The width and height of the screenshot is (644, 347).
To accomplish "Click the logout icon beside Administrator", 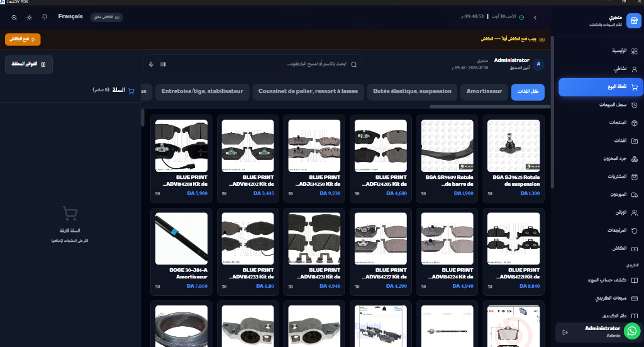I will pyautogui.click(x=565, y=332).
